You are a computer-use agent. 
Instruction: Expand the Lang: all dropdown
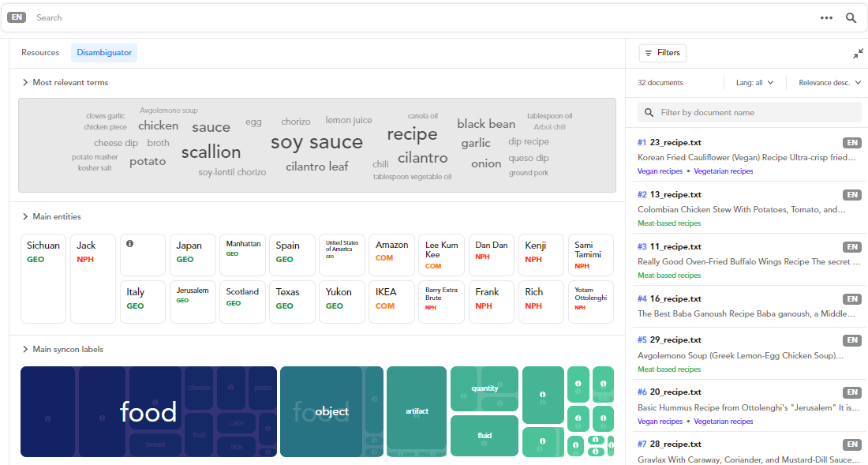754,83
